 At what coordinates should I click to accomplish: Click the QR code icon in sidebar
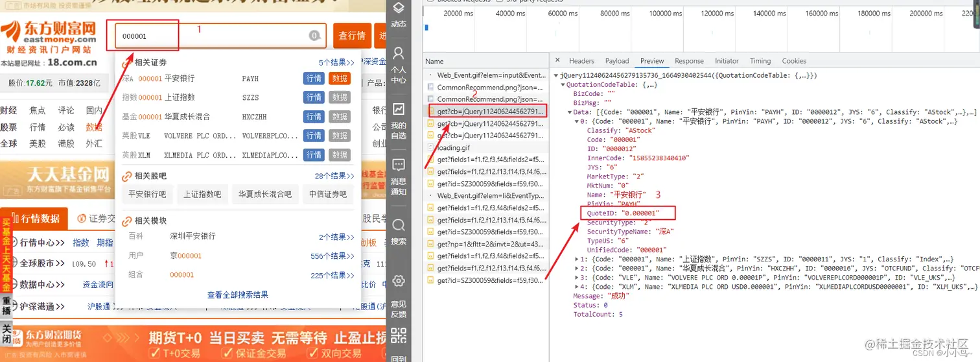click(399, 336)
